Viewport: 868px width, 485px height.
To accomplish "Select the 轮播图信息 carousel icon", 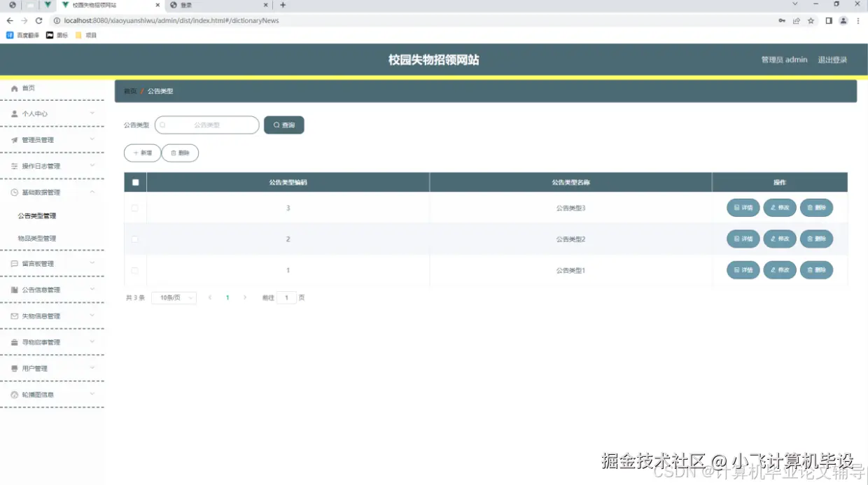I will [16, 394].
